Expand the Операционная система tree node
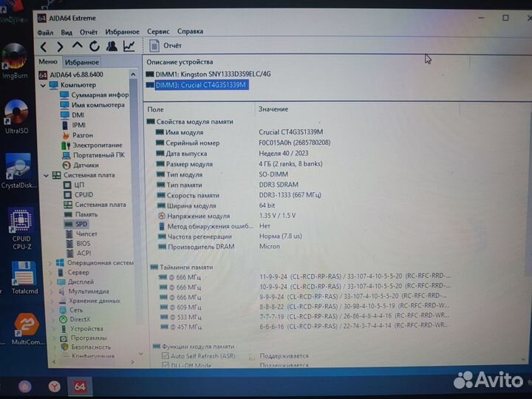 pyautogui.click(x=50, y=263)
